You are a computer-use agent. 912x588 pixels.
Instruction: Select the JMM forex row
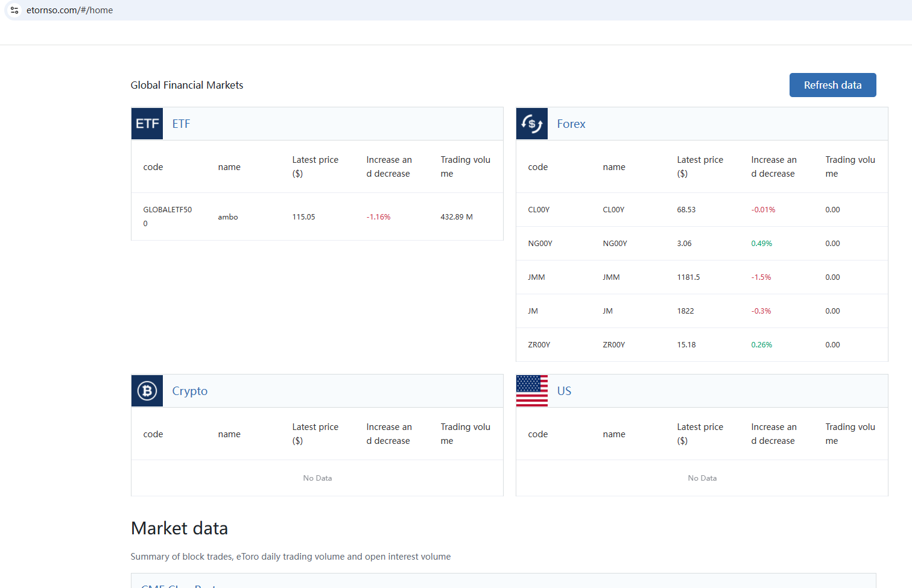536,277
